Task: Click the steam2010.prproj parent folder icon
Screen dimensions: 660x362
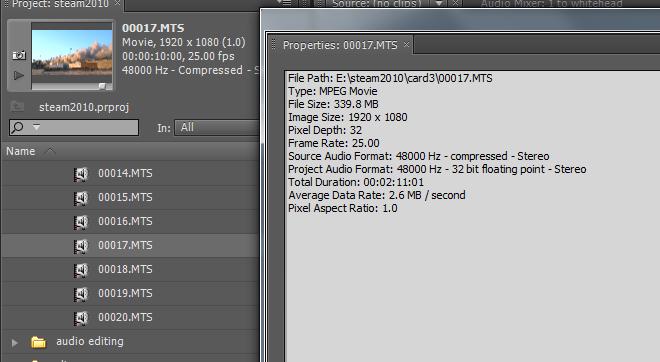Action: pyautogui.click(x=17, y=106)
